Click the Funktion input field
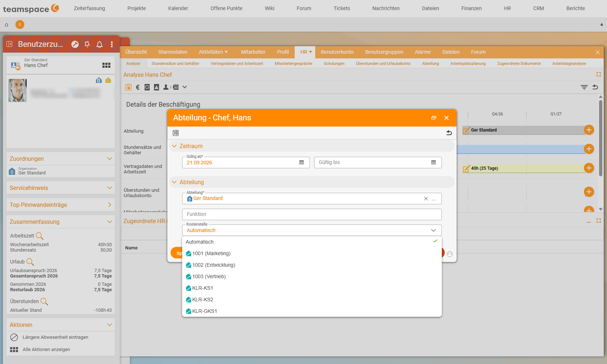 pyautogui.click(x=312, y=214)
